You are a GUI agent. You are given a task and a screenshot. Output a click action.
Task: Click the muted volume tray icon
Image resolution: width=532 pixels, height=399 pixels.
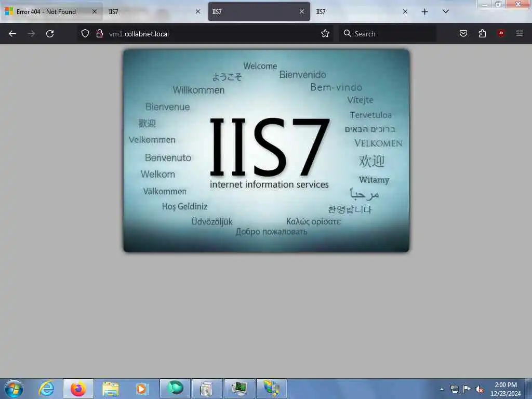tap(480, 389)
